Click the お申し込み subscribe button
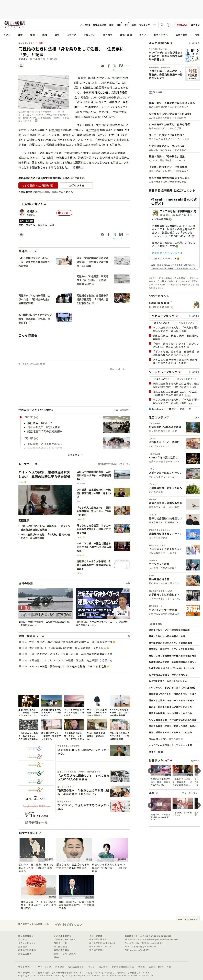 tap(182, 25)
